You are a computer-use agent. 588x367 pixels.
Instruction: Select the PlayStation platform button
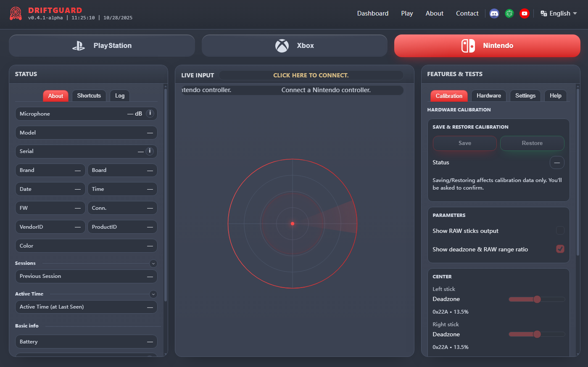point(102,45)
